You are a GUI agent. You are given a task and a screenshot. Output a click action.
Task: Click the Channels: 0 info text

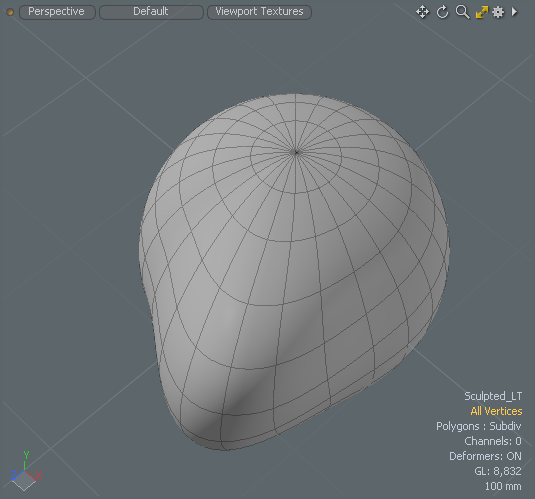tap(493, 441)
